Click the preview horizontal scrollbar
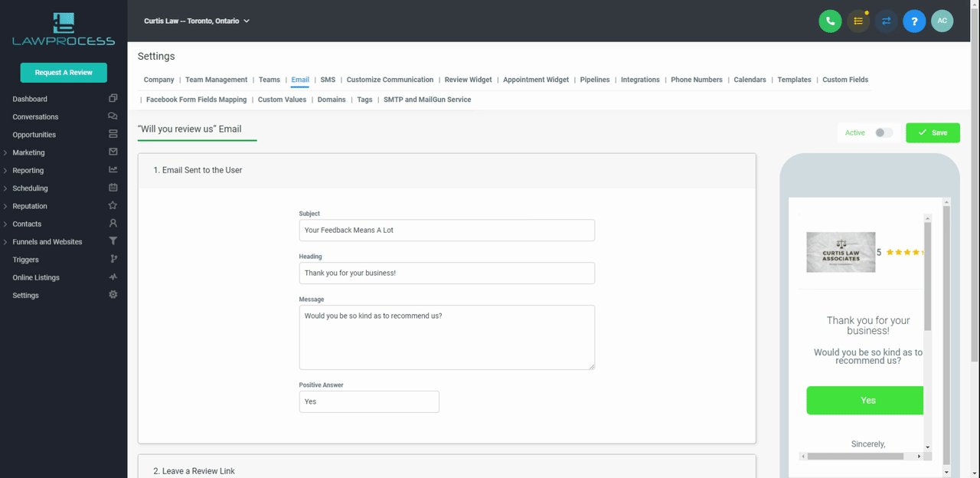Viewport: 980px width, 478px height. coord(856,456)
